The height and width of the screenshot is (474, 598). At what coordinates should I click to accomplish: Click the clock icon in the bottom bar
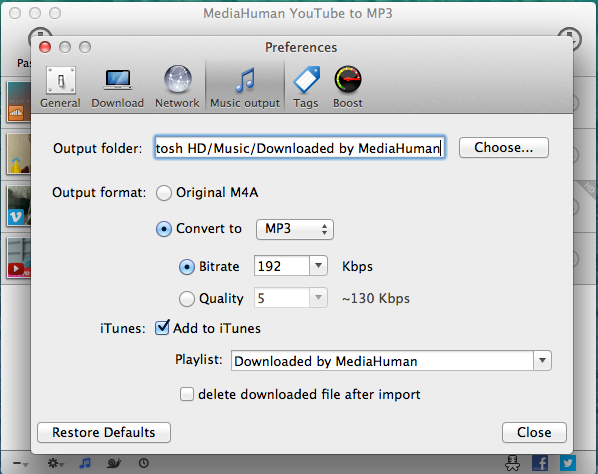[x=144, y=463]
